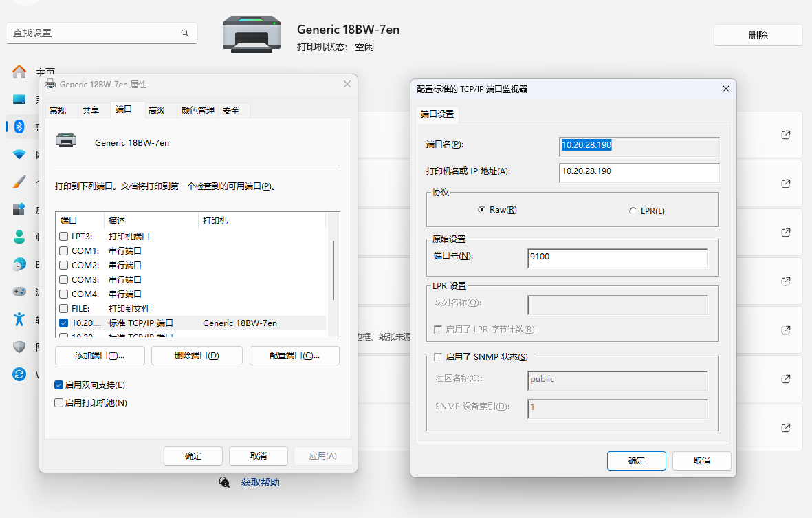Enable printer pooling checkbox
The image size is (812, 518).
coord(59,403)
